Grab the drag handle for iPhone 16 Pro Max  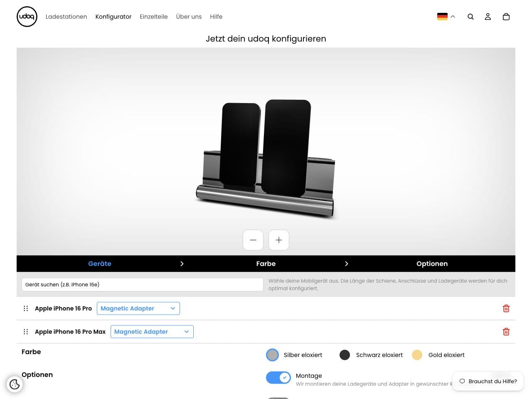(26, 332)
